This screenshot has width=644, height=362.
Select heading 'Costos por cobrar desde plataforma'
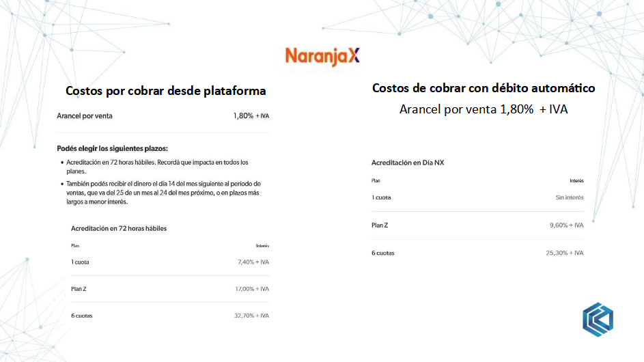point(165,91)
